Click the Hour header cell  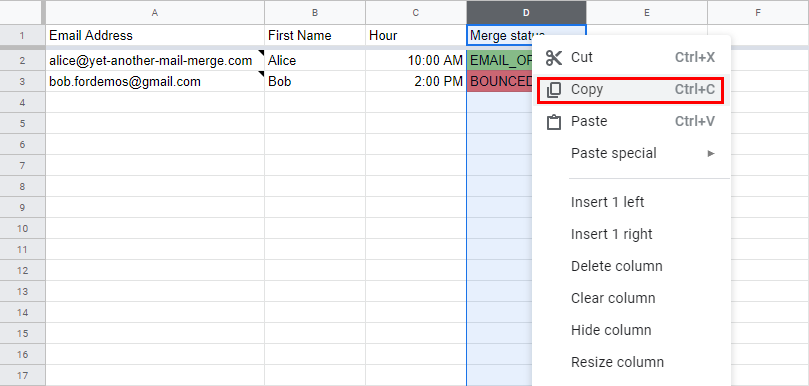point(416,35)
